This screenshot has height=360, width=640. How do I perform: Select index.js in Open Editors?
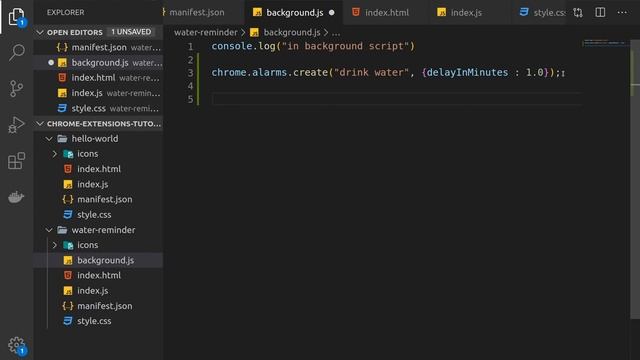point(98,93)
